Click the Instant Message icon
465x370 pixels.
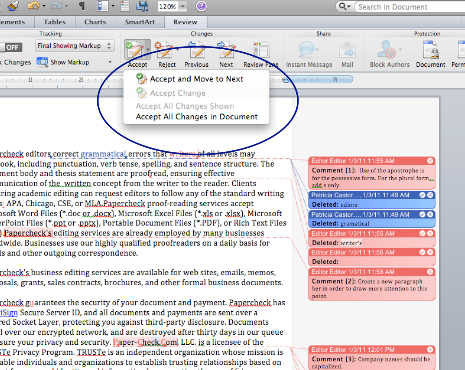click(307, 50)
